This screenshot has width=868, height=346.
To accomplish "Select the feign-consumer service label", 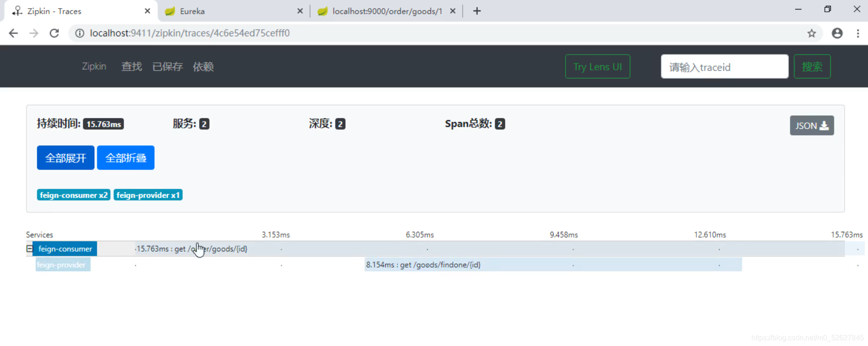I will coord(65,249).
